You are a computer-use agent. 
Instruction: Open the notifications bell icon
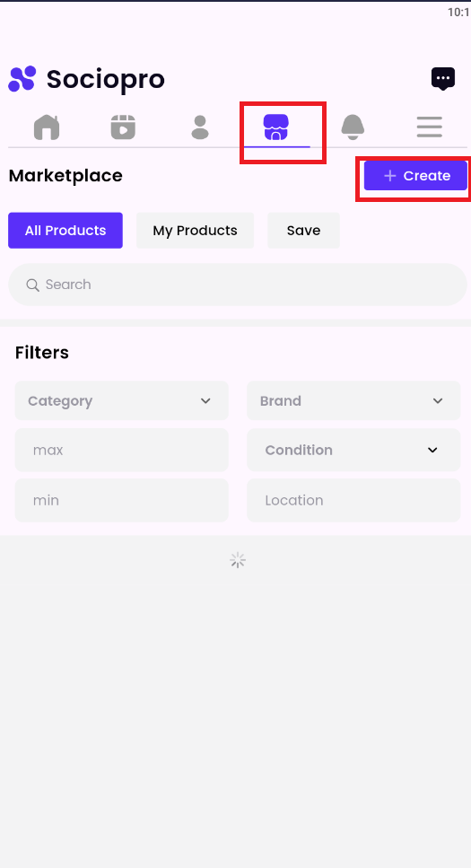(353, 127)
